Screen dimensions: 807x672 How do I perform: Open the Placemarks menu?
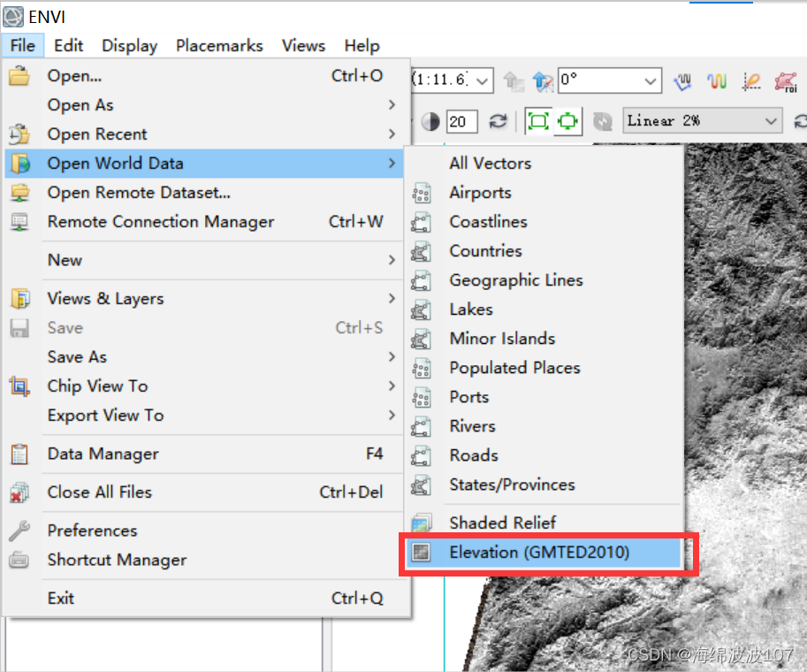219,45
